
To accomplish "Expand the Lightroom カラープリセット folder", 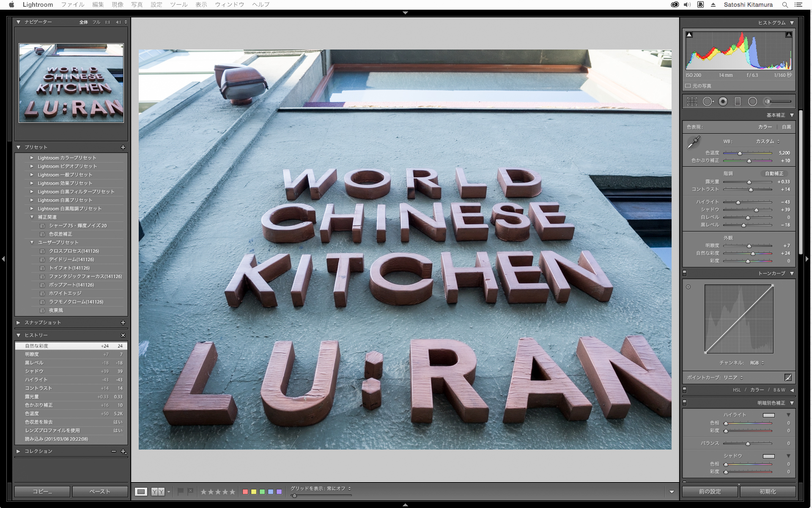I will pyautogui.click(x=32, y=158).
